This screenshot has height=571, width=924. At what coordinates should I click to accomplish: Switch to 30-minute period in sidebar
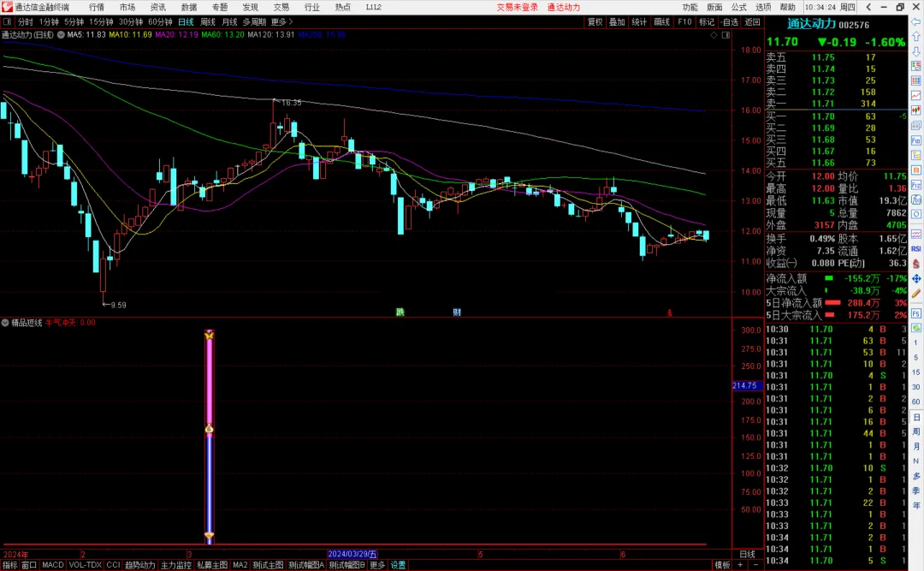point(915,387)
